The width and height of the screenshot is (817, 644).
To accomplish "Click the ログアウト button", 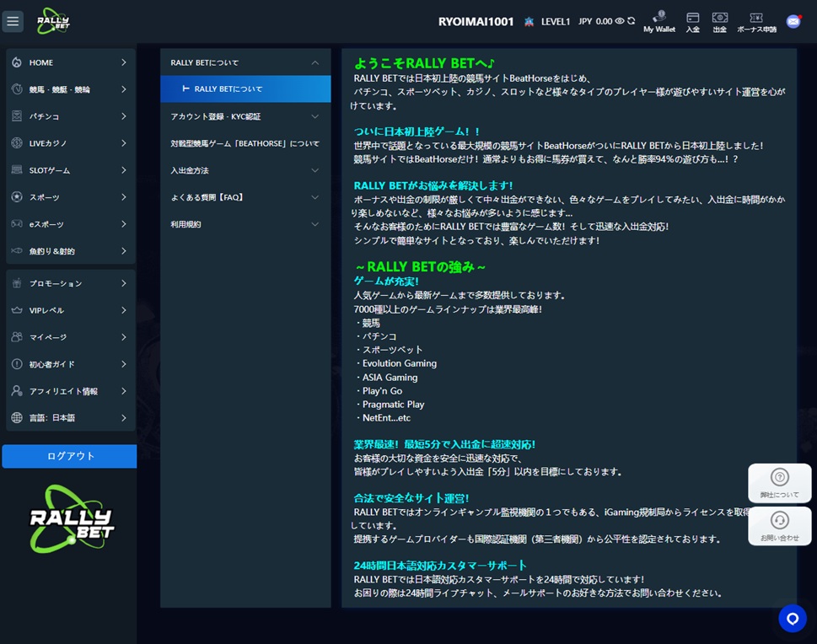I will pos(69,456).
